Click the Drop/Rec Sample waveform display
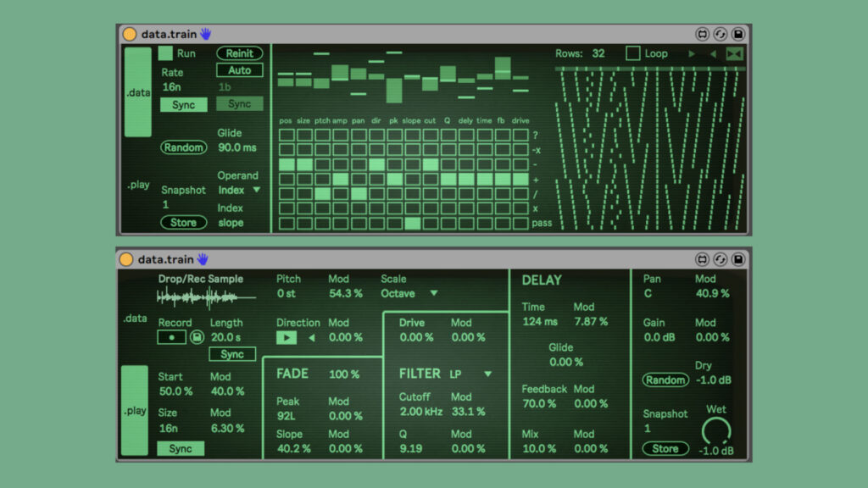 pos(206,297)
